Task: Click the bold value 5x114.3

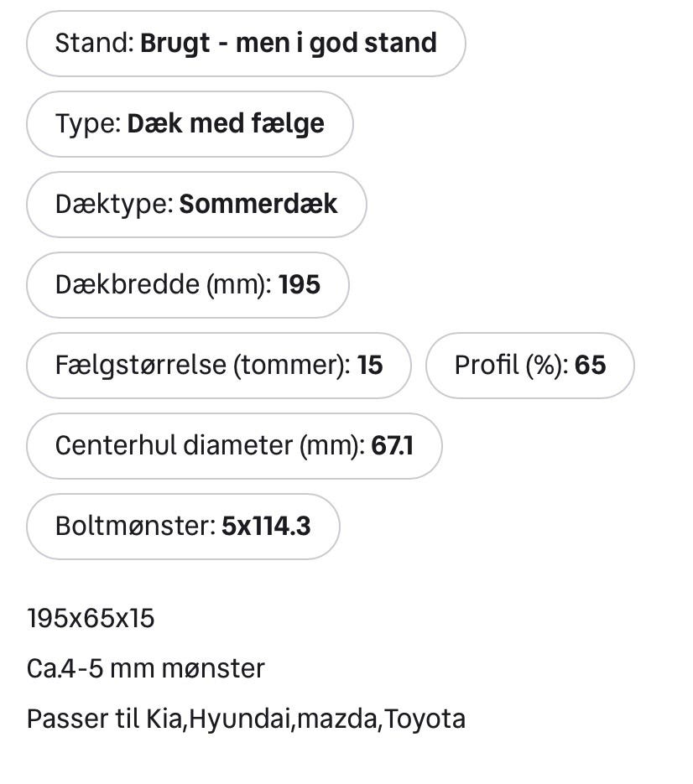Action: tap(266, 527)
